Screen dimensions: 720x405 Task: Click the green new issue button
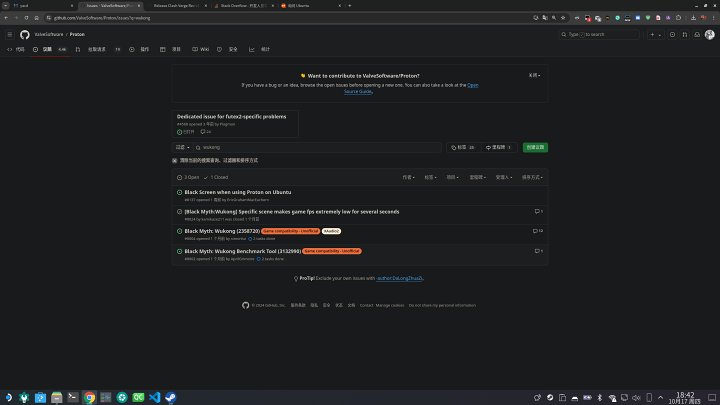pos(534,147)
